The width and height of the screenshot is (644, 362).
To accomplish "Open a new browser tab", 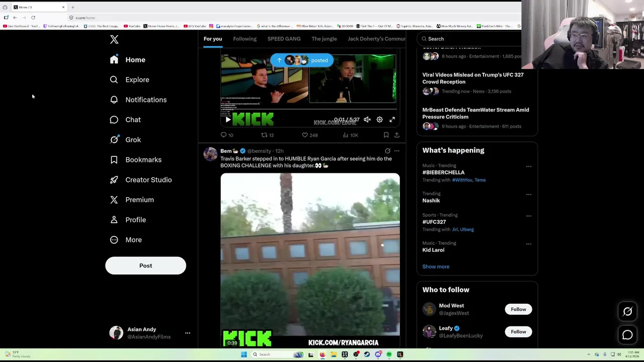I will click(x=72, y=7).
